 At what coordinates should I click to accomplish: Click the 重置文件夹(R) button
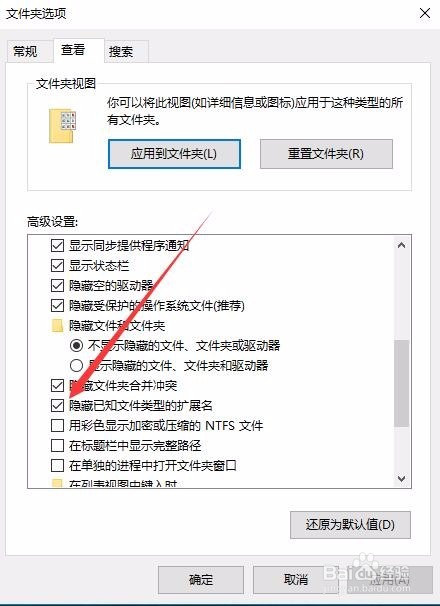tap(326, 154)
